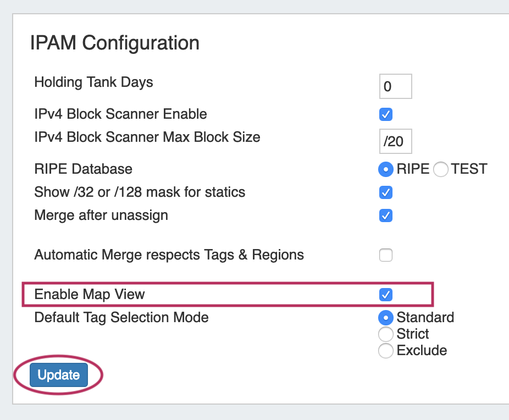Click the 'Merge after unassign' label text
This screenshot has width=509, height=420.
click(101, 215)
